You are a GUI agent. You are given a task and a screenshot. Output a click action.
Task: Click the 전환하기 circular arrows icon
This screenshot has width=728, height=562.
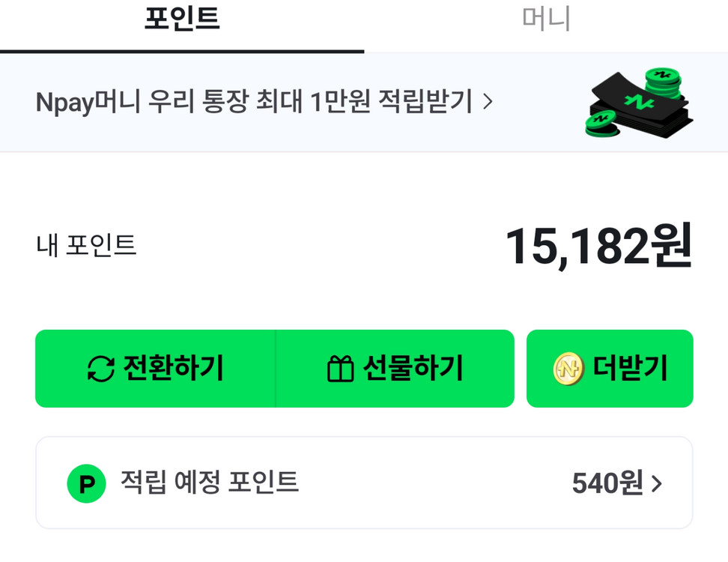click(101, 369)
